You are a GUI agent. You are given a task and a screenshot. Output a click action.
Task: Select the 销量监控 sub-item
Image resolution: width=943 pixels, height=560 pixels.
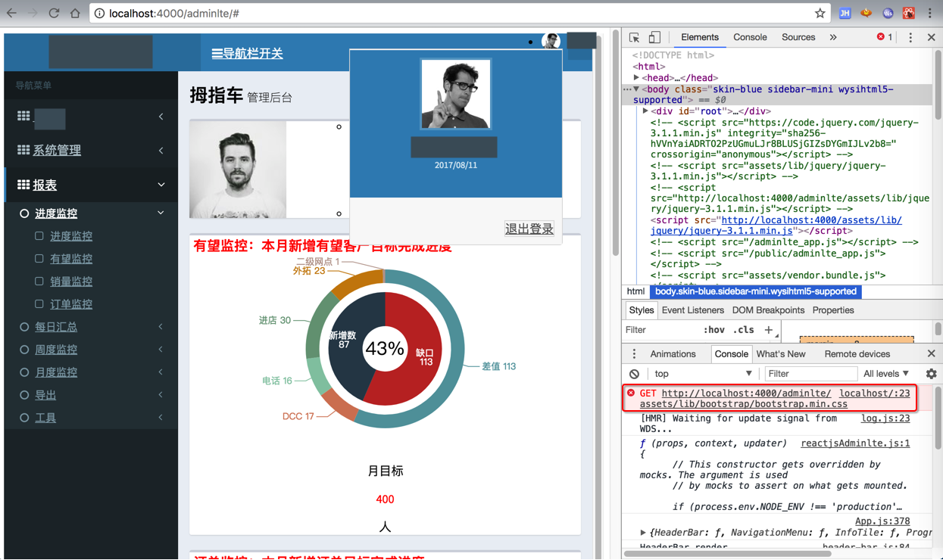click(71, 282)
